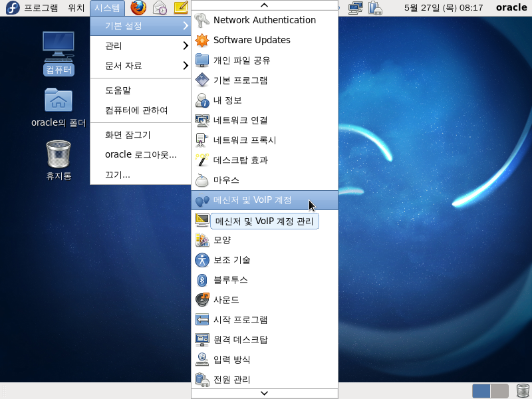The height and width of the screenshot is (399, 532).
Task: Click the Software Updates label
Action: coord(252,40)
